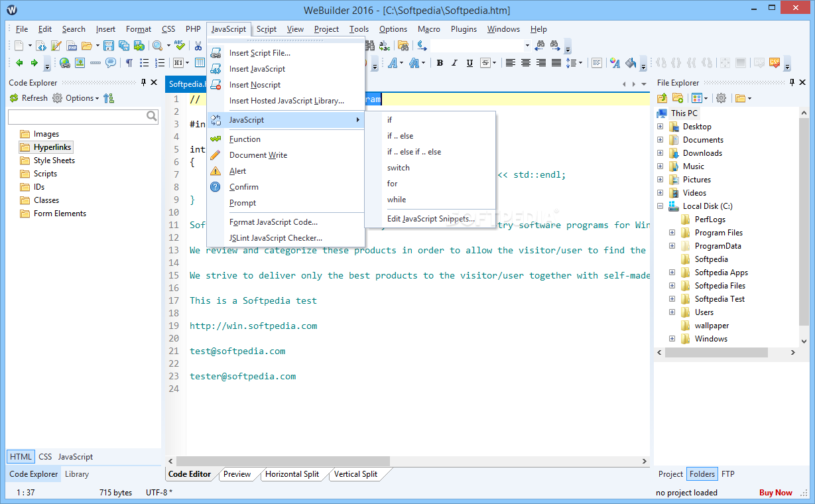Image resolution: width=815 pixels, height=504 pixels.
Task: Insert an image using the picture icon
Action: (x=80, y=63)
